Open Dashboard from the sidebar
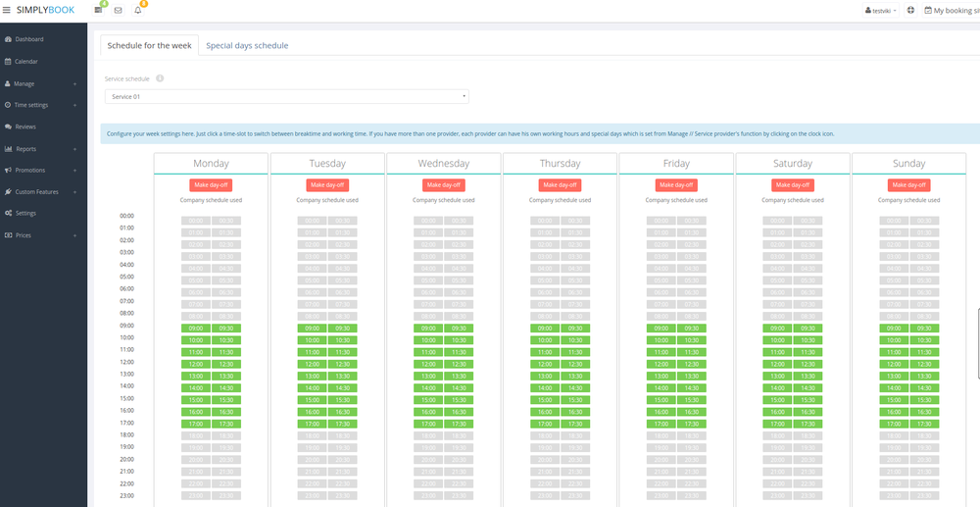Screen dimensions: 980x507 (x=29, y=39)
